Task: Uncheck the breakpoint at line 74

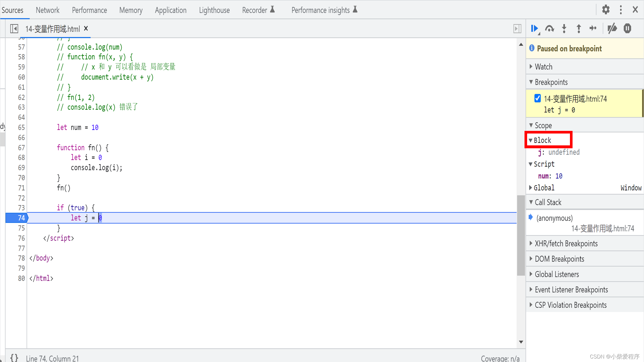Action: coord(538,98)
